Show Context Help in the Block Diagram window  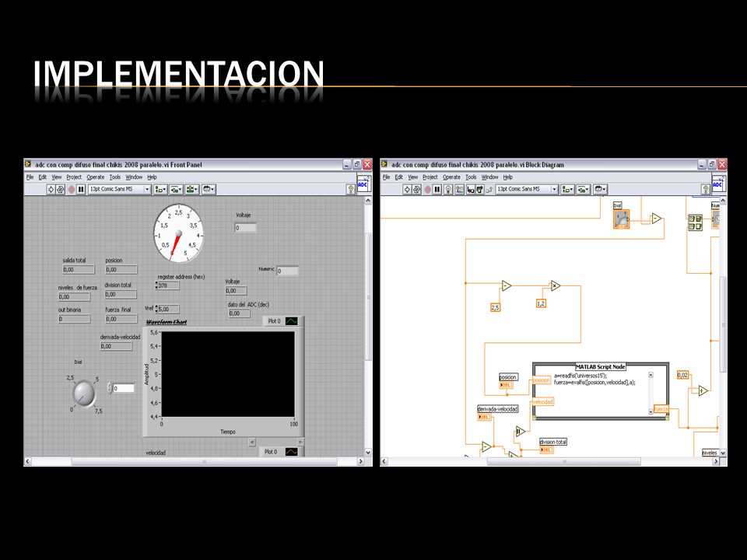point(706,190)
